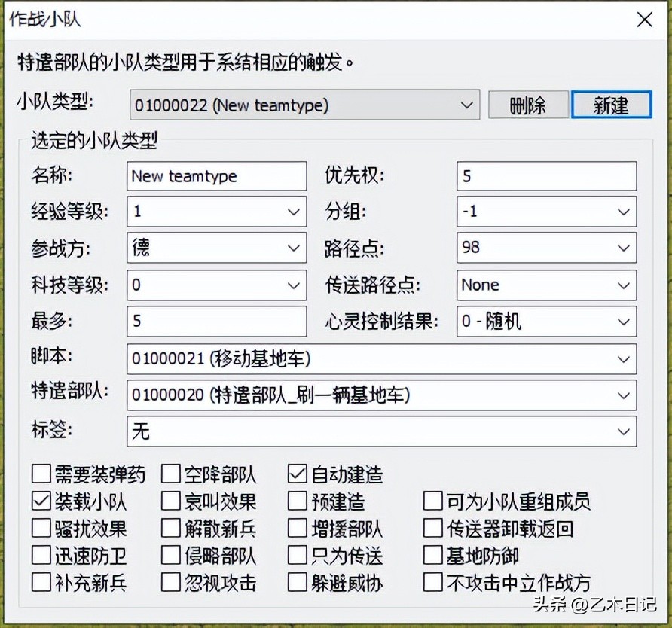Expand the 经验等级 combo box
672x628 pixels.
[294, 212]
